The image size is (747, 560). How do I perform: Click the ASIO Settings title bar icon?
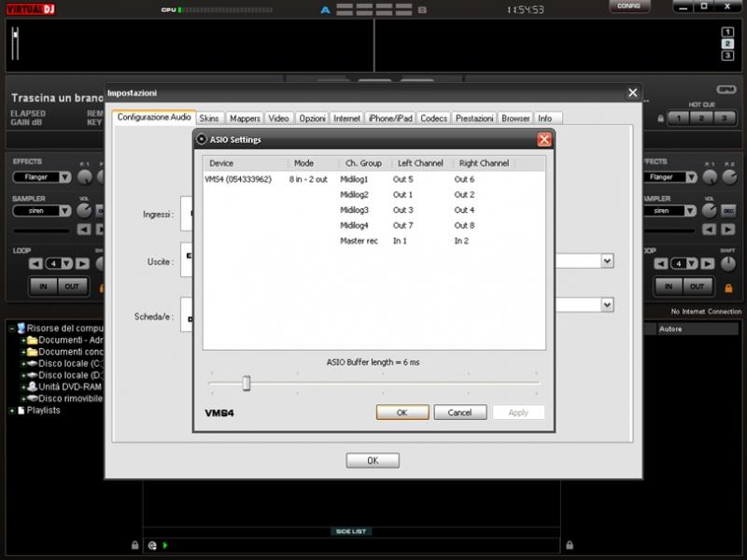click(x=202, y=139)
